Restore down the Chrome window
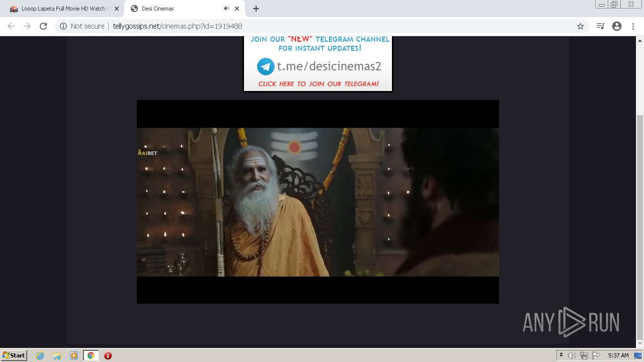 pos(614,5)
